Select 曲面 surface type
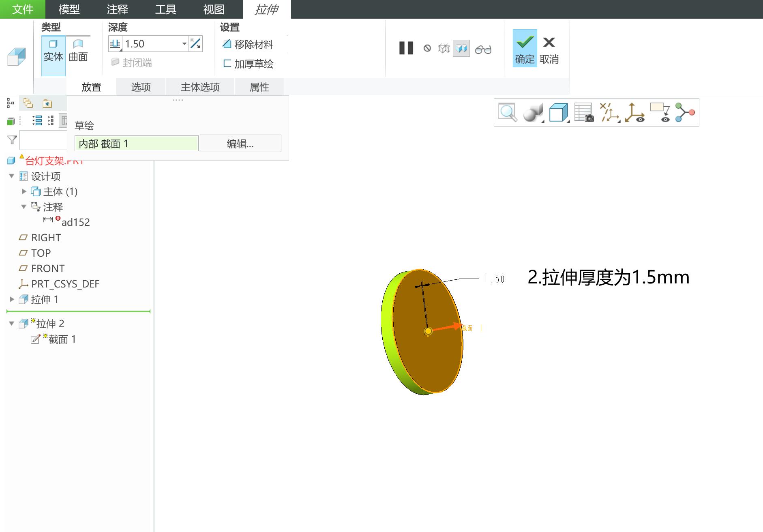 [78, 51]
